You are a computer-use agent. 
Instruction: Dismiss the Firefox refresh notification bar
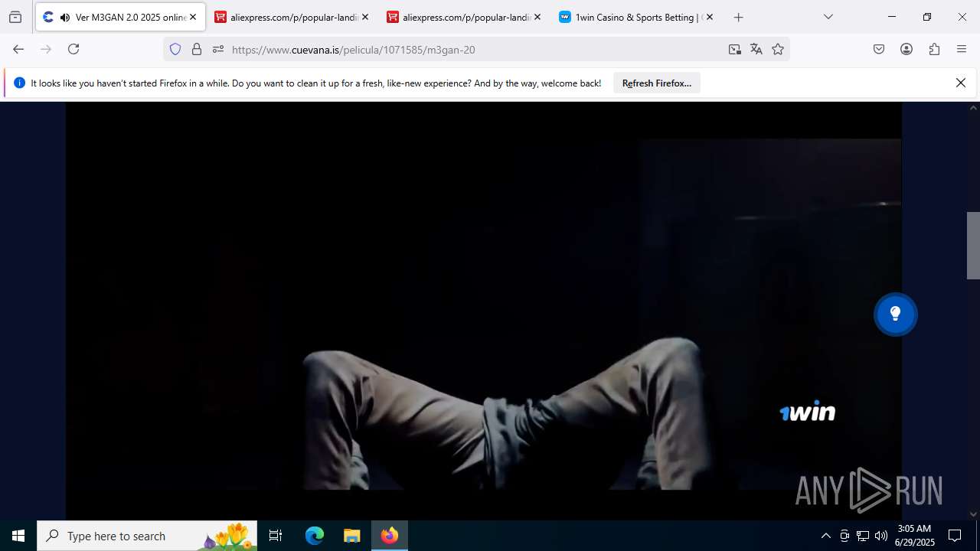(961, 83)
